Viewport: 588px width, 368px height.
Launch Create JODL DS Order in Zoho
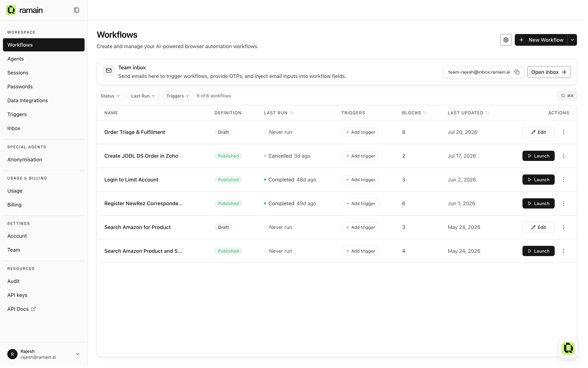click(538, 156)
